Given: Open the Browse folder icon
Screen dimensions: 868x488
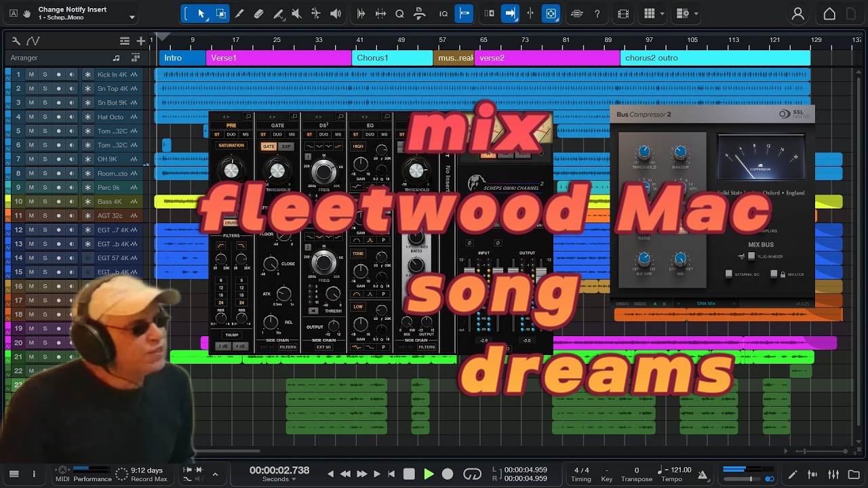Looking at the screenshot, I should [x=854, y=474].
